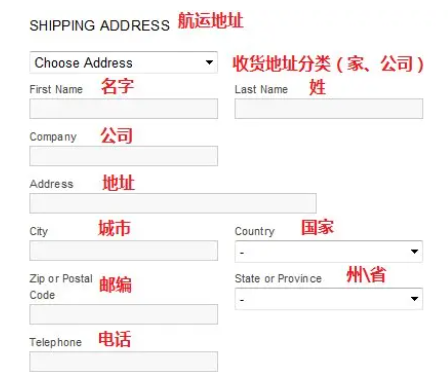The image size is (448, 388).
Task: Select the Company text field
Action: pyautogui.click(x=124, y=156)
